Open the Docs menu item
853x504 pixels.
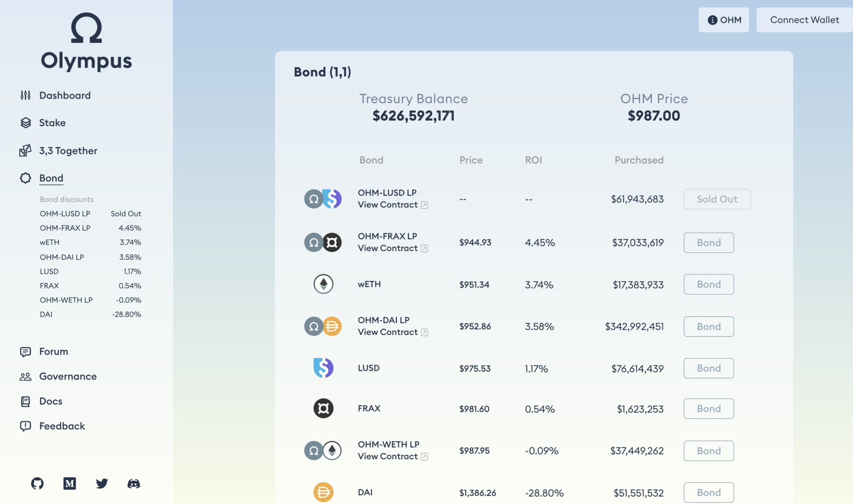(50, 401)
